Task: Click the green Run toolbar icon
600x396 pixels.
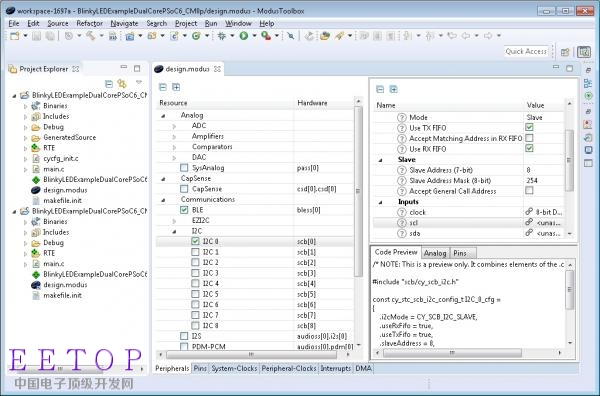Action: point(244,36)
